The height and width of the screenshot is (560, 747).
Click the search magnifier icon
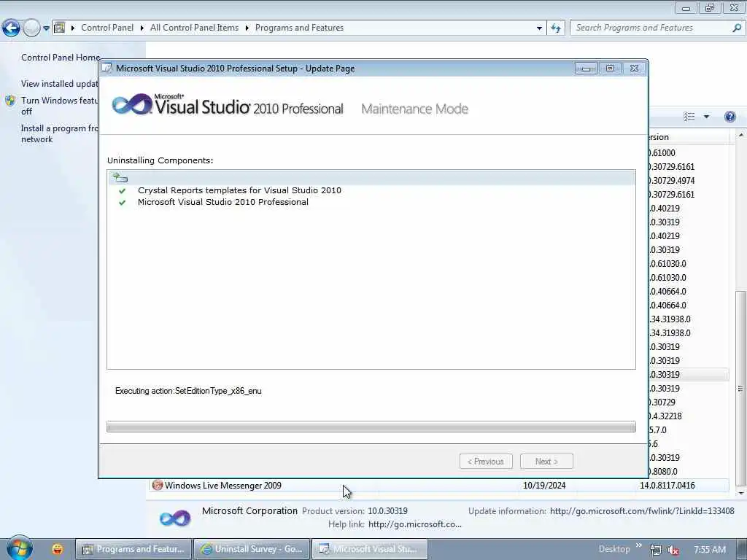point(737,28)
